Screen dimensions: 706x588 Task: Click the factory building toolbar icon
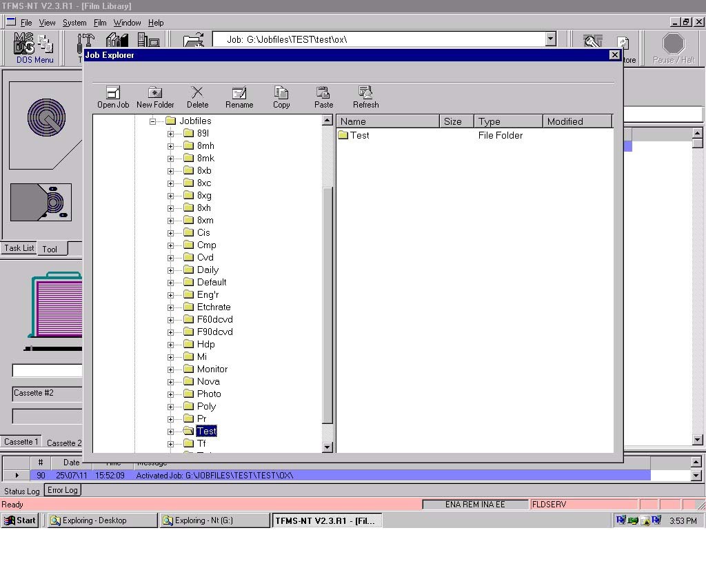click(117, 40)
